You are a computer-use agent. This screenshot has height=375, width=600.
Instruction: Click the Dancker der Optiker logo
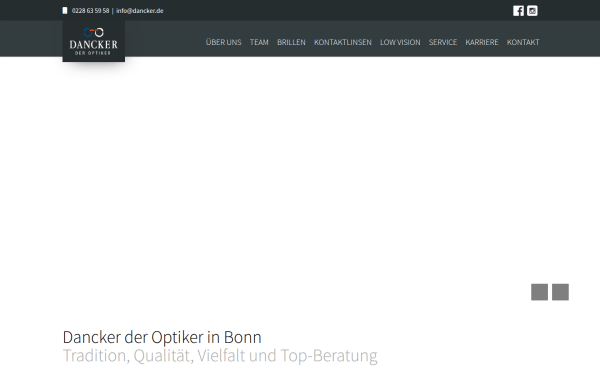click(x=94, y=41)
